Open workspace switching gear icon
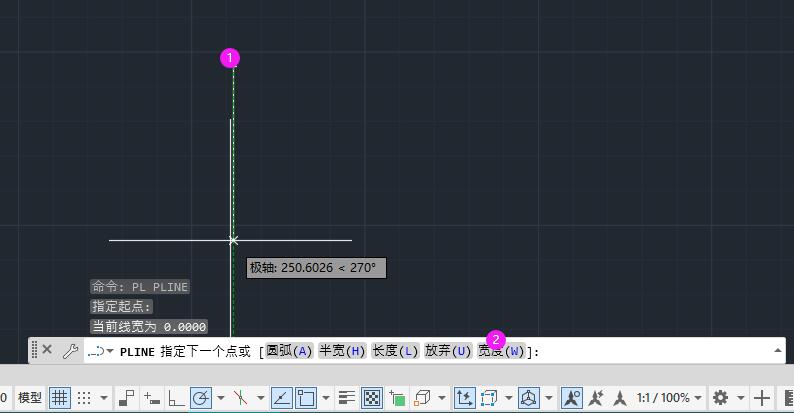 pos(720,398)
